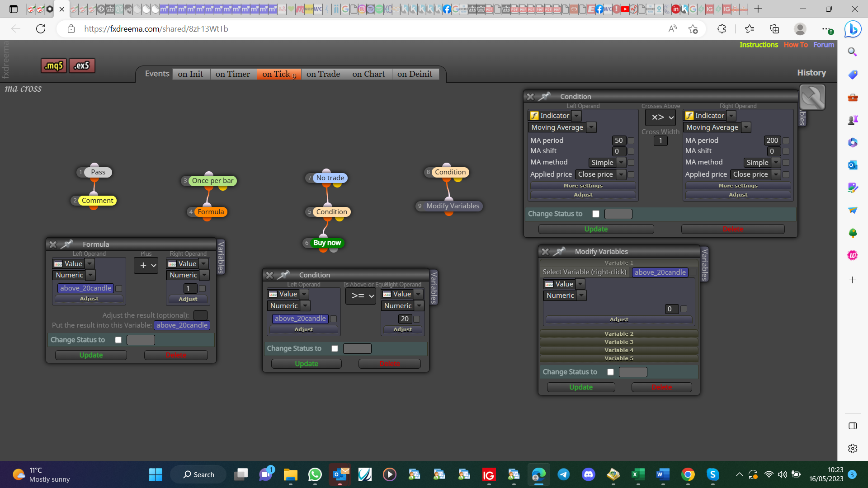This screenshot has height=488, width=868.
Task: Open the Plus operator dropdown in Formula
Action: 146,266
